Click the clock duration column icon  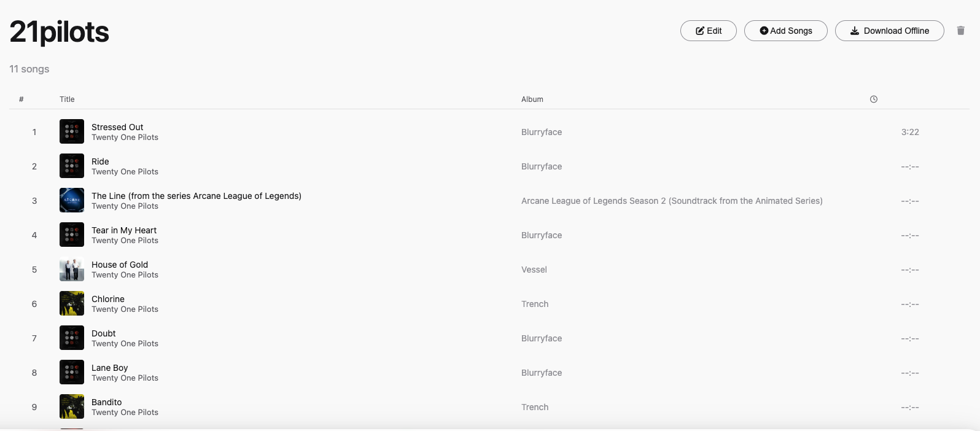coord(873,99)
